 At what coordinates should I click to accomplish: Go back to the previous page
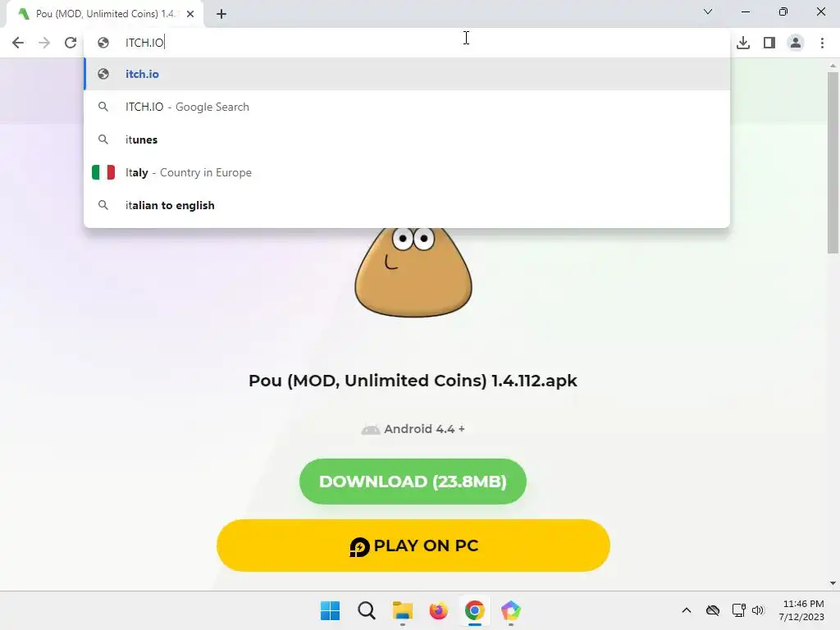[18, 43]
